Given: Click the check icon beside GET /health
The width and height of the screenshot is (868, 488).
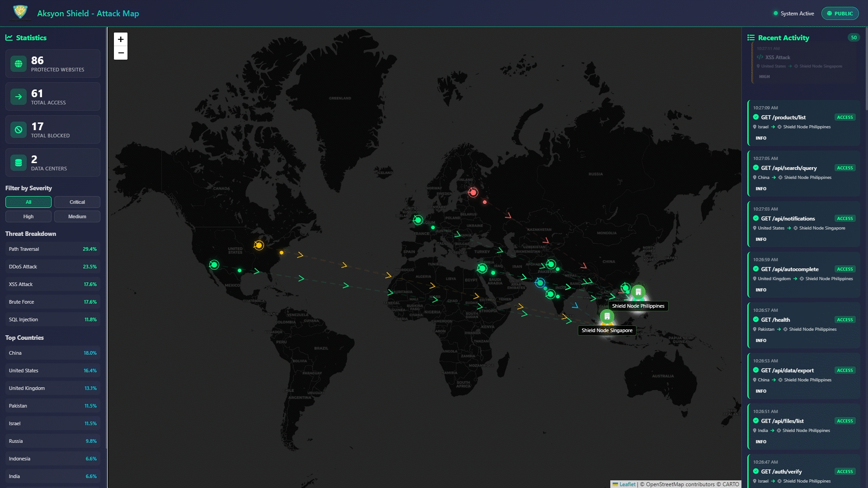Looking at the screenshot, I should (x=756, y=319).
